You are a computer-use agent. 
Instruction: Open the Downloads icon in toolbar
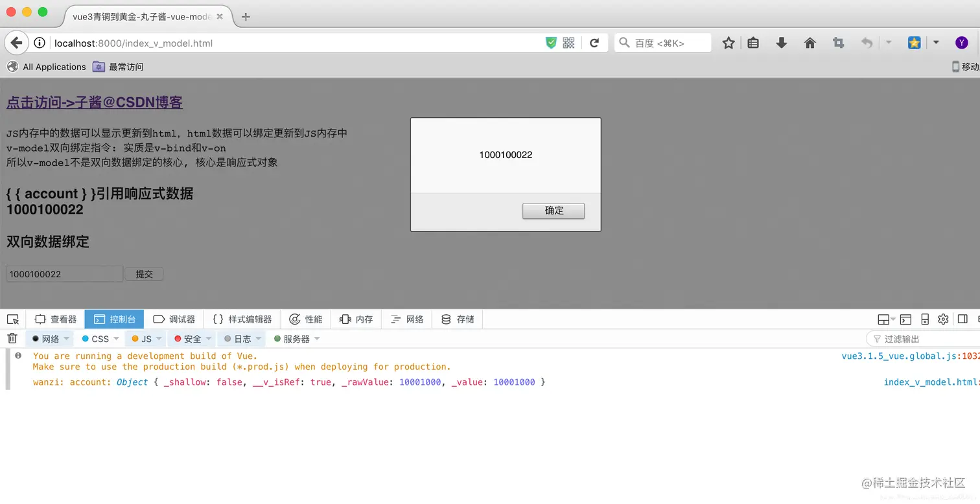pos(781,43)
